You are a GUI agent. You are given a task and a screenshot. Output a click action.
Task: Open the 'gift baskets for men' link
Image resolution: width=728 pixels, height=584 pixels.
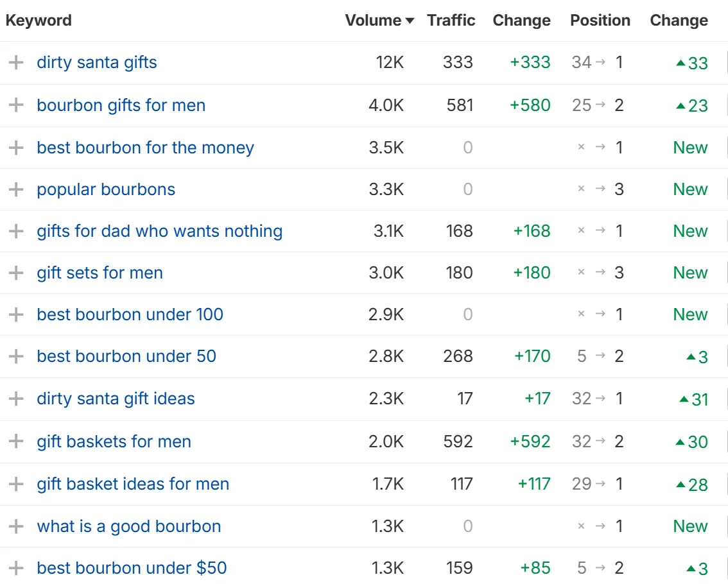114,442
